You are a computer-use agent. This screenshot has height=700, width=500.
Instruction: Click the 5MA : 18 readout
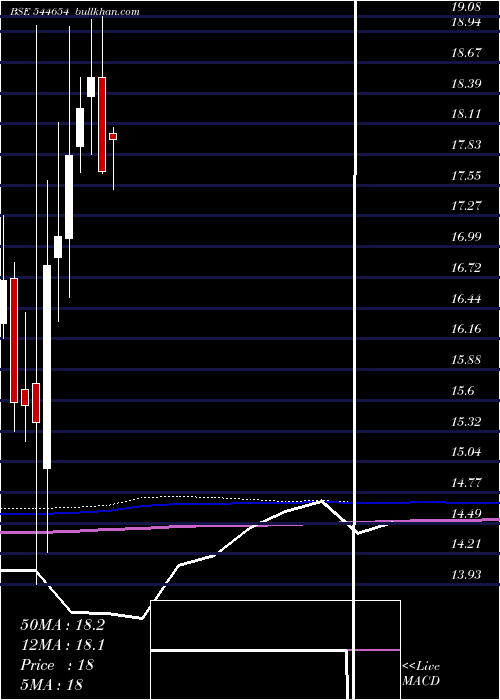pos(51,684)
